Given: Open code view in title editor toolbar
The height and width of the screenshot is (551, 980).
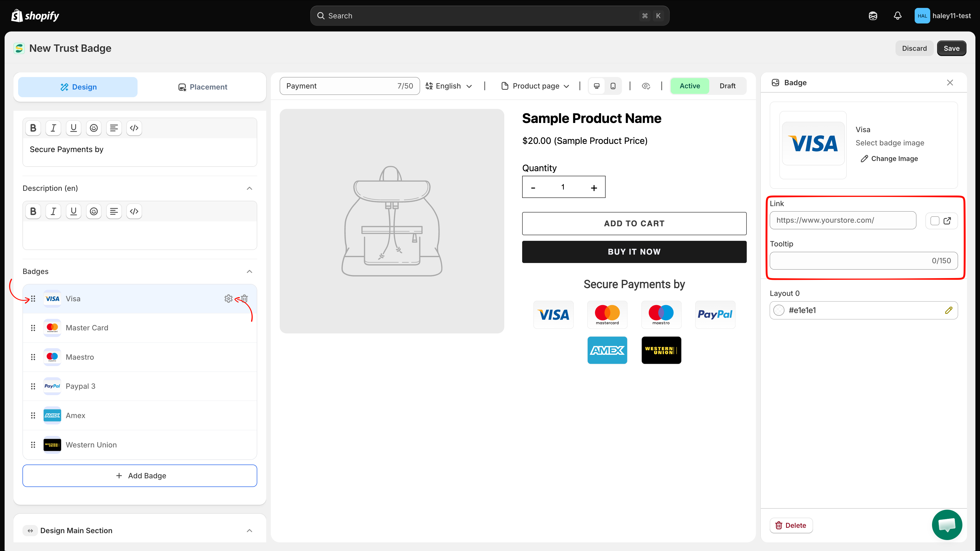Looking at the screenshot, I should [x=134, y=128].
